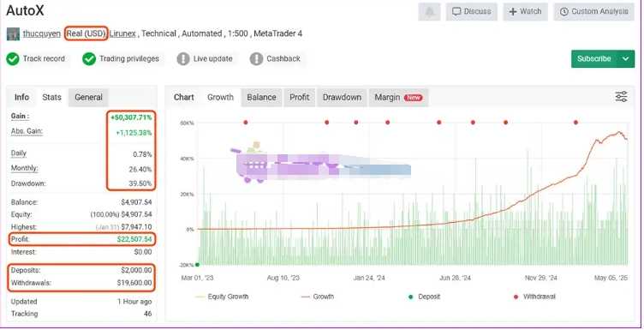This screenshot has height=330, width=644.
Task: Click the Track record green checkmark
Action: pos(13,59)
